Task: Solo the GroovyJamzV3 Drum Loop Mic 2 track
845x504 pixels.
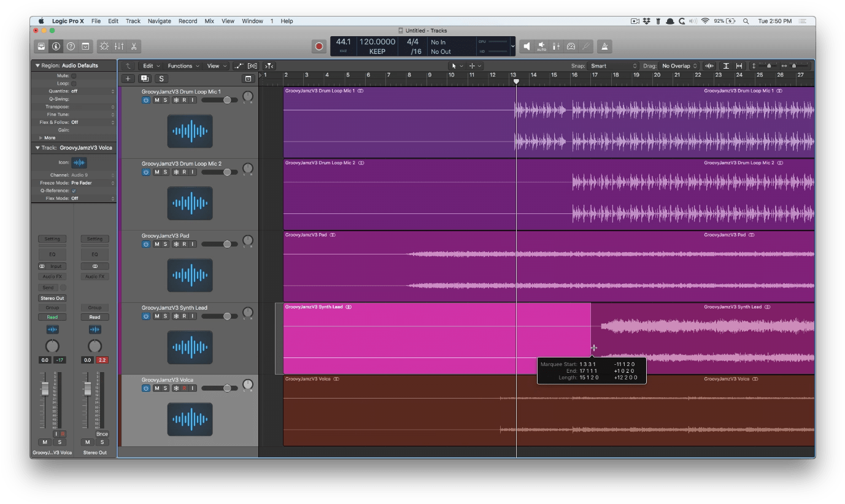Action: (165, 172)
